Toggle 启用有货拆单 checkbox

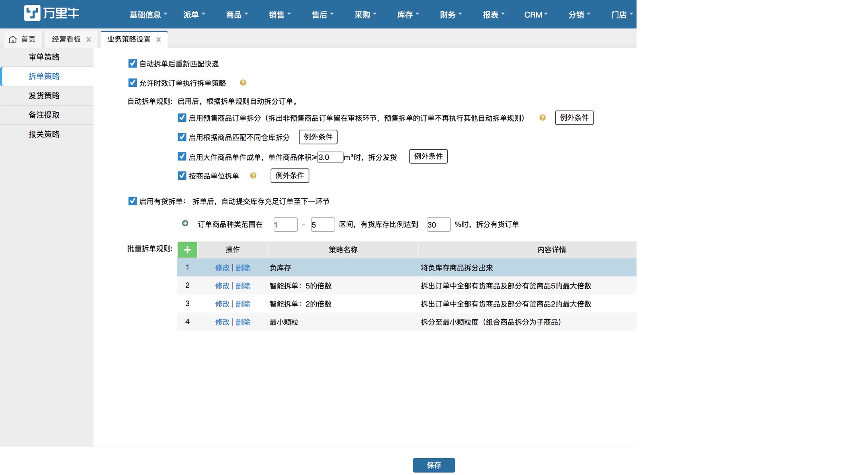(132, 201)
